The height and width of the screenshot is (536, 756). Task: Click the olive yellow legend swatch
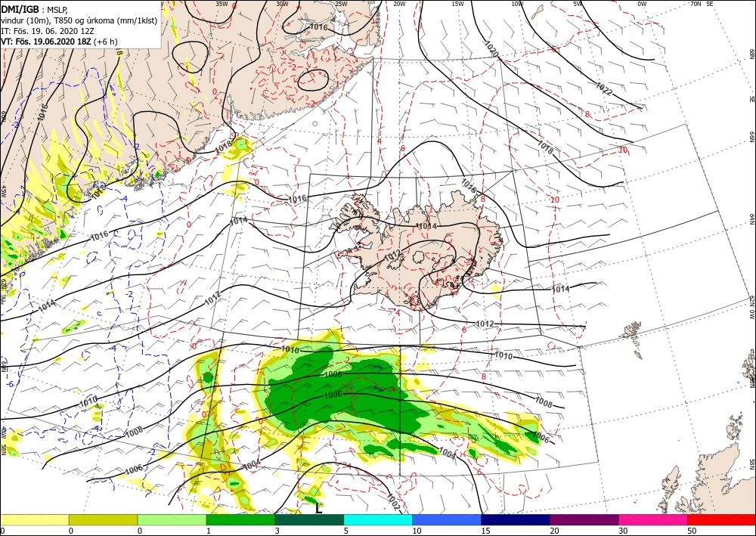coord(103,519)
